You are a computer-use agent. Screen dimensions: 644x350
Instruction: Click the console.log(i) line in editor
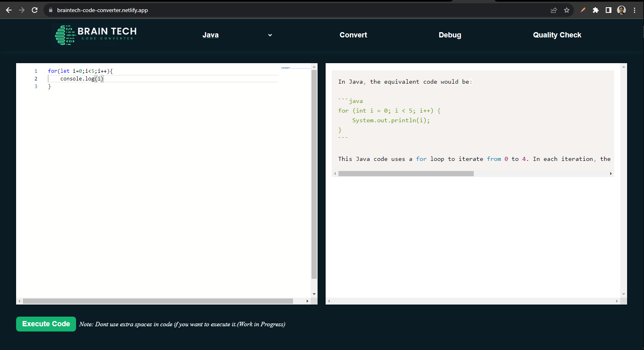pyautogui.click(x=82, y=79)
